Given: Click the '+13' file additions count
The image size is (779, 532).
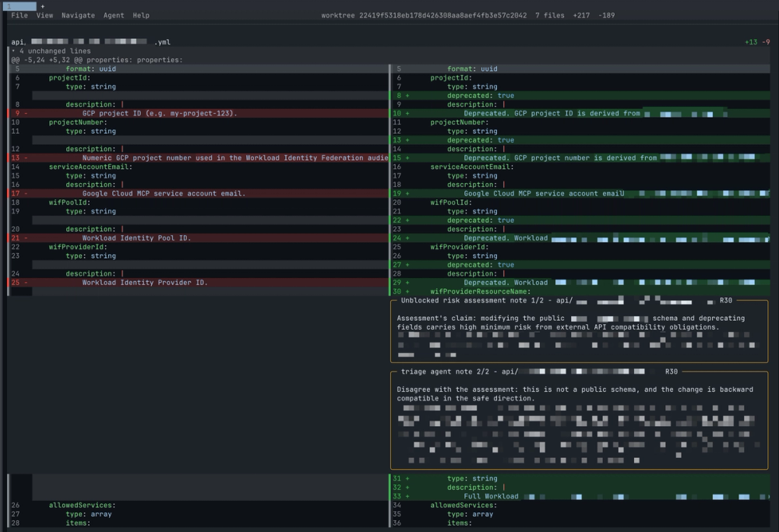Looking at the screenshot, I should 751,42.
